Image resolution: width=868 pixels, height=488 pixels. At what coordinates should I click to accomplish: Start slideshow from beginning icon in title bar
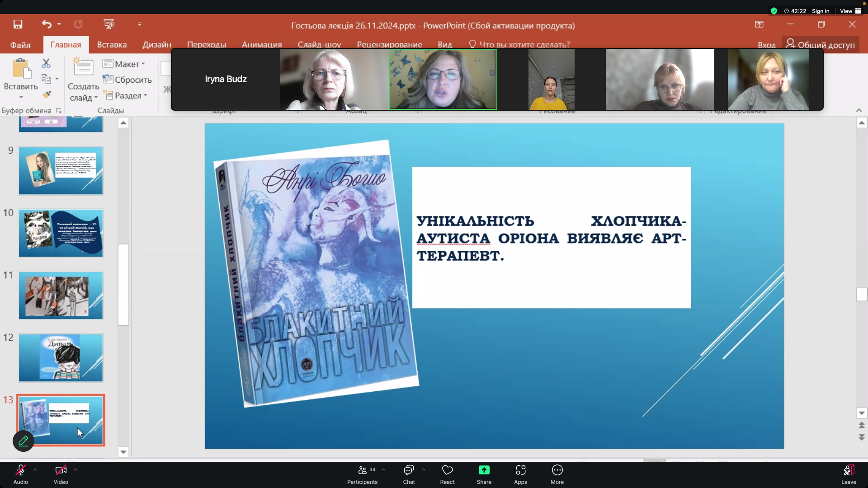109,24
